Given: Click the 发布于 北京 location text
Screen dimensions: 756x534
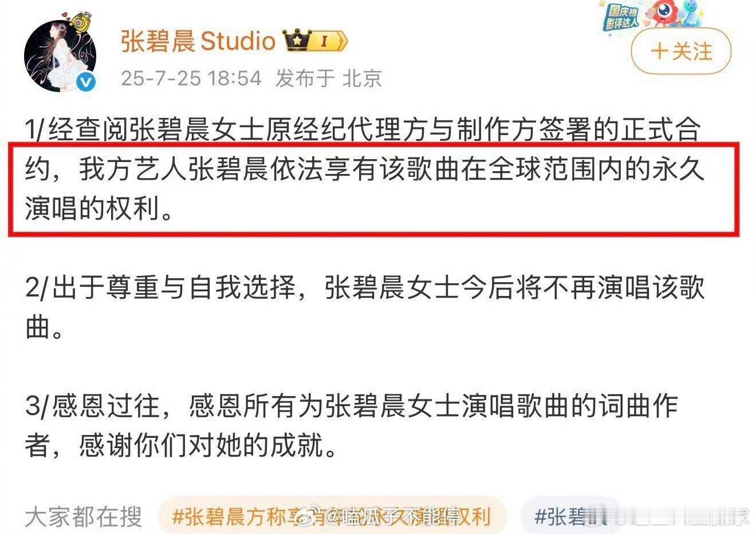Looking at the screenshot, I should coord(329,78).
